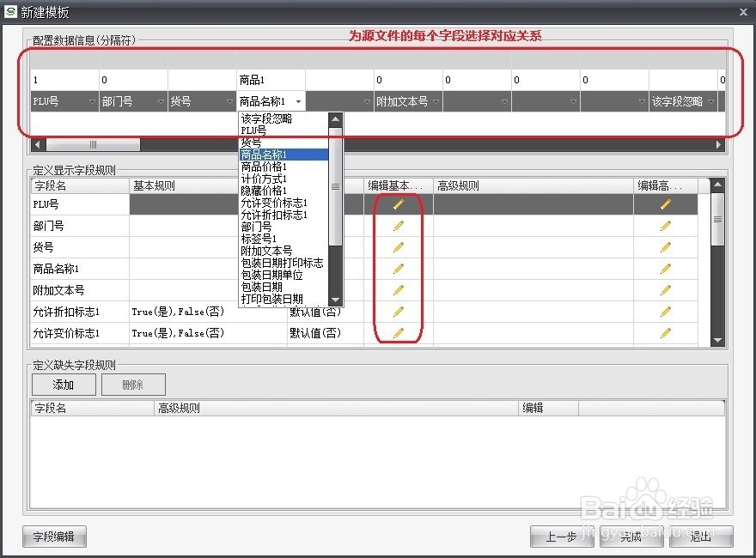Edit advanced rule for 允许变价标志1
This screenshot has width=756, height=558.
click(666, 333)
